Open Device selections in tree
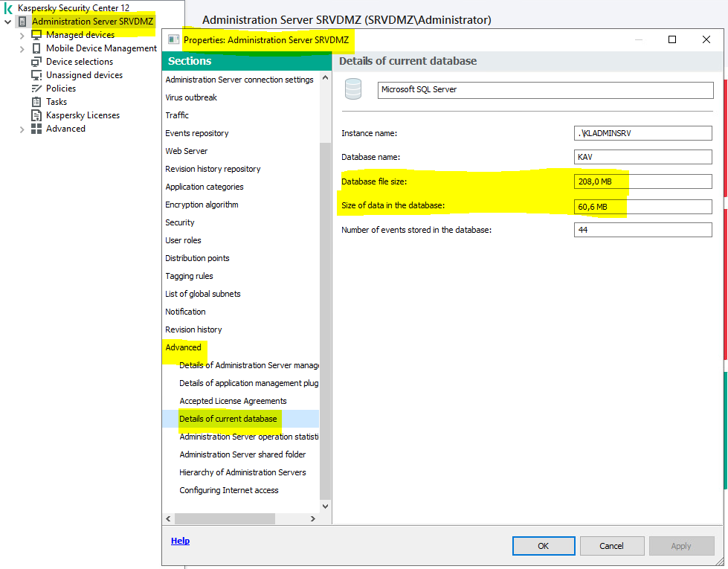 (80, 62)
